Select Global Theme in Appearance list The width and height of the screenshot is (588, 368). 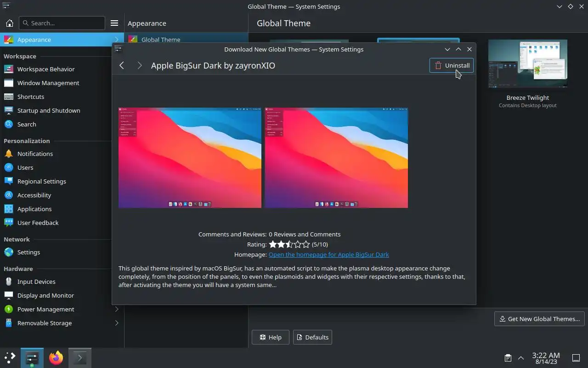(186, 40)
